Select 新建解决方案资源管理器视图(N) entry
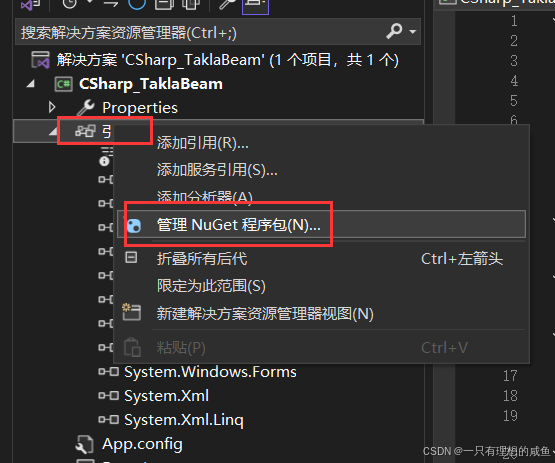555x463 pixels. 265,314
